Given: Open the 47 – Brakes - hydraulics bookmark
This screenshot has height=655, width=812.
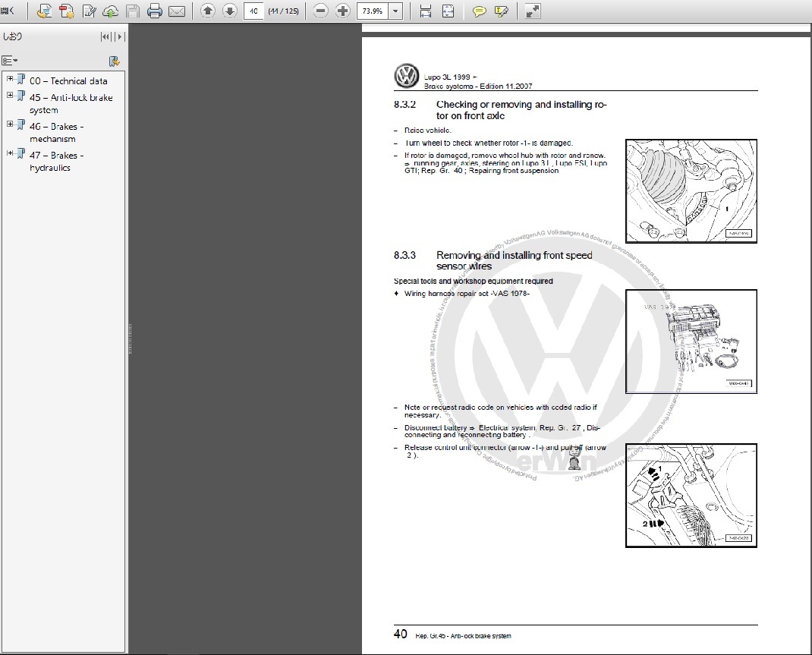Looking at the screenshot, I should (x=56, y=162).
